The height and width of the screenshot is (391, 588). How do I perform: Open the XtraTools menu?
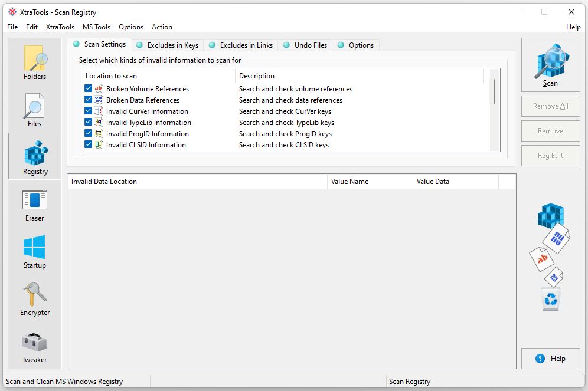pos(60,27)
